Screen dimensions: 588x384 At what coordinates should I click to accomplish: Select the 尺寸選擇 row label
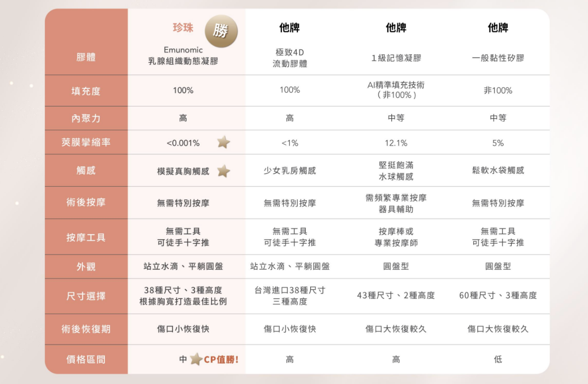[86, 296]
